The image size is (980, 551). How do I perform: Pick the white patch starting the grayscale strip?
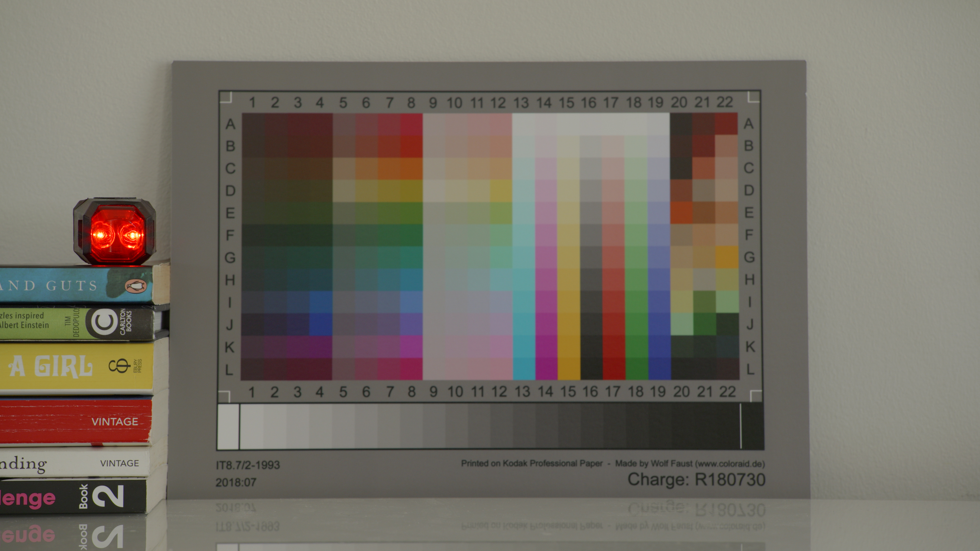coord(228,426)
